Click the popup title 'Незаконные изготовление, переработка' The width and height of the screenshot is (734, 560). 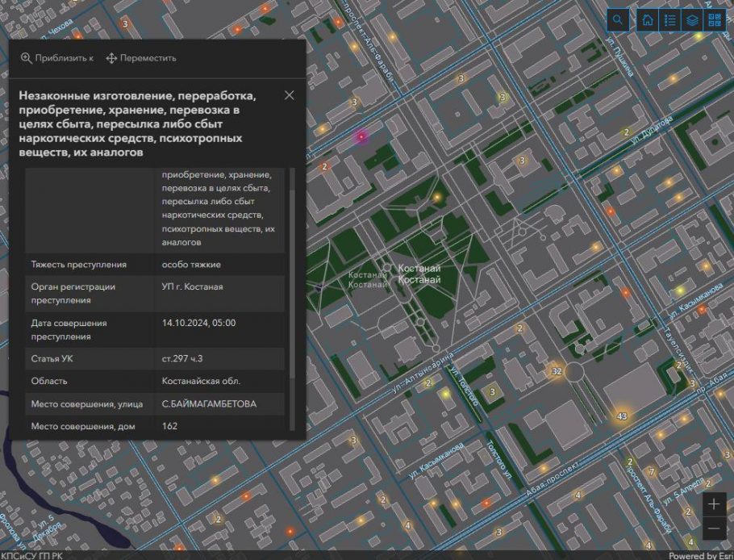pyautogui.click(x=137, y=95)
